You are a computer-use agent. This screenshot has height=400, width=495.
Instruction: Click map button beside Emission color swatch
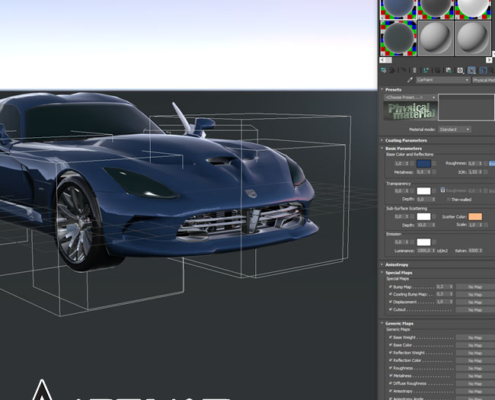434,242
